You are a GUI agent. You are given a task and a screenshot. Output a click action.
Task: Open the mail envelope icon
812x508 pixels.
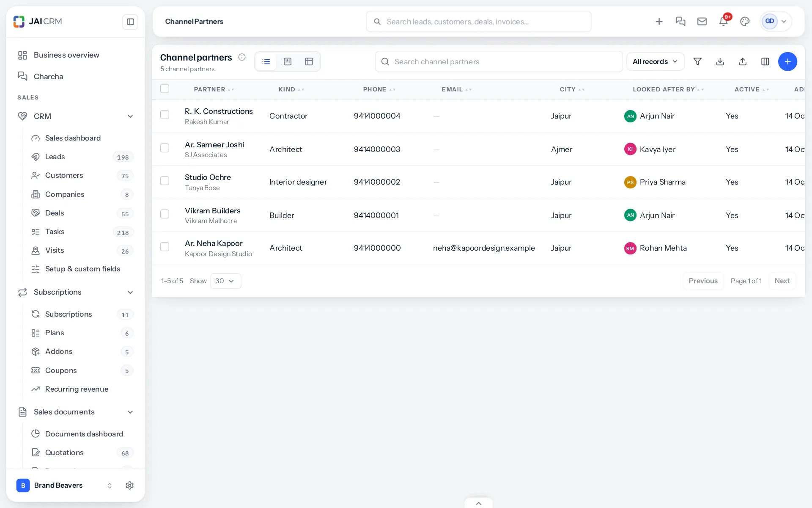pyautogui.click(x=702, y=22)
